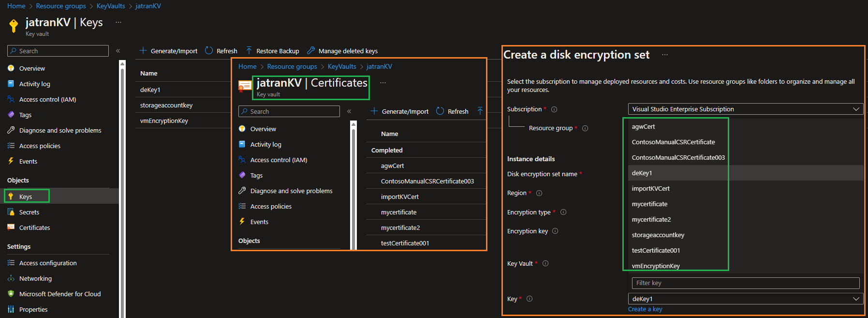
Task: Select deKey1 in the key dropdown list
Action: point(745,173)
